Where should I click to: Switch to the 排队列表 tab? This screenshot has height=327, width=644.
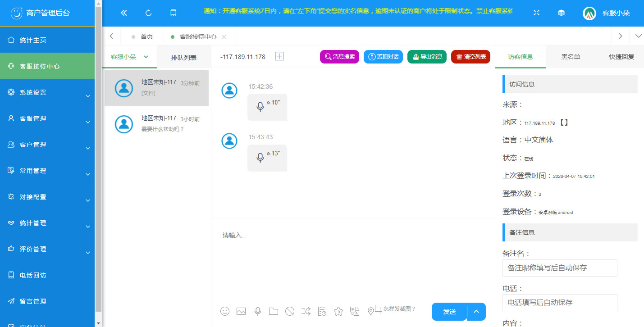pos(183,57)
